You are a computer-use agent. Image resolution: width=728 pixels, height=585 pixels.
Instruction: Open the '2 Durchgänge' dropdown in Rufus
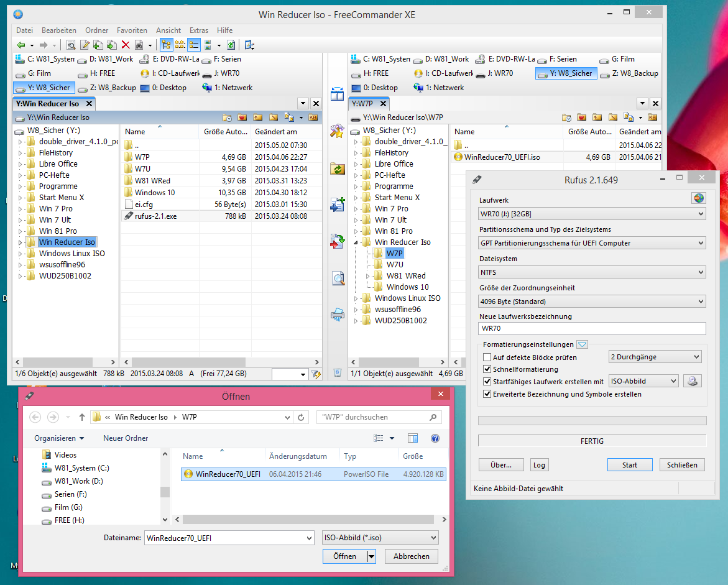655,357
